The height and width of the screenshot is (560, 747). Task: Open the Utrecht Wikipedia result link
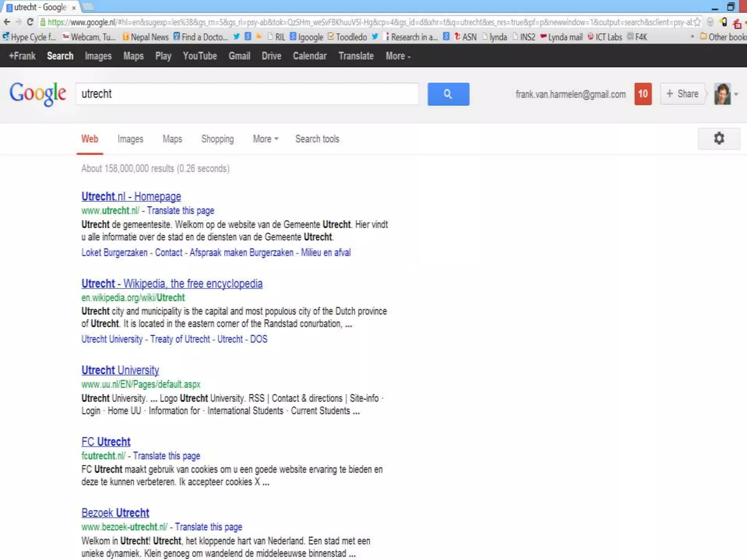click(172, 283)
